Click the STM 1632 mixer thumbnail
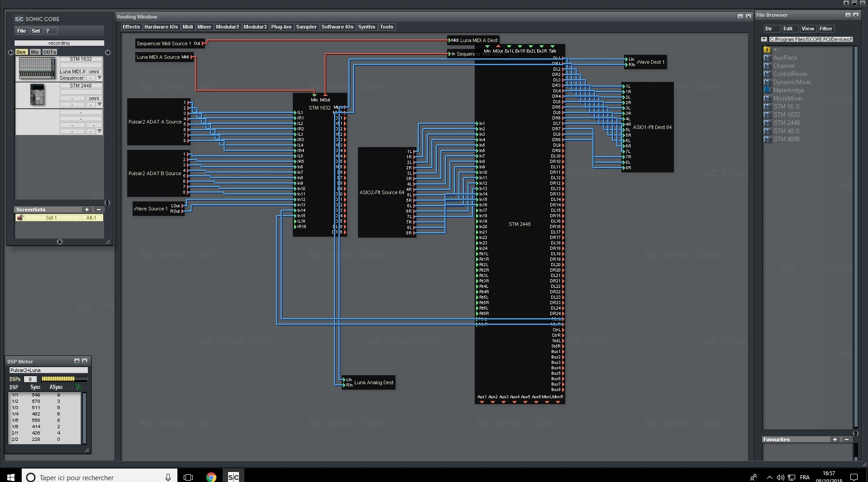 click(x=37, y=68)
